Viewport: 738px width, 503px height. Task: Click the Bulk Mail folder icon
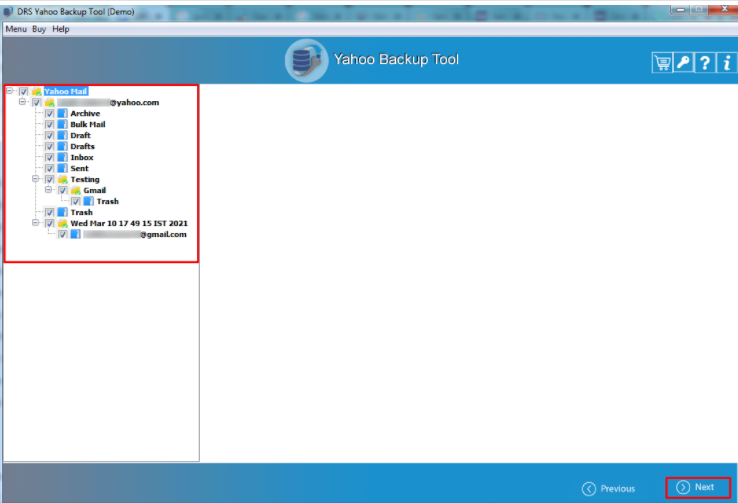63,124
